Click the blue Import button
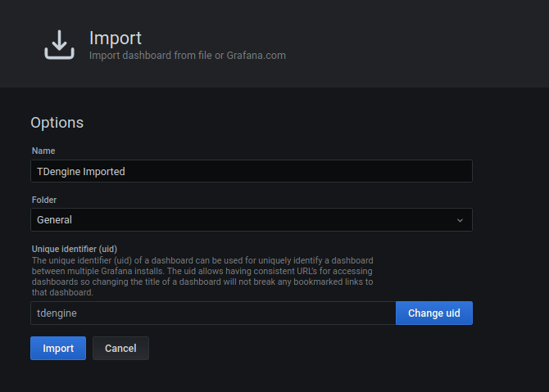The width and height of the screenshot is (549, 392). (58, 348)
